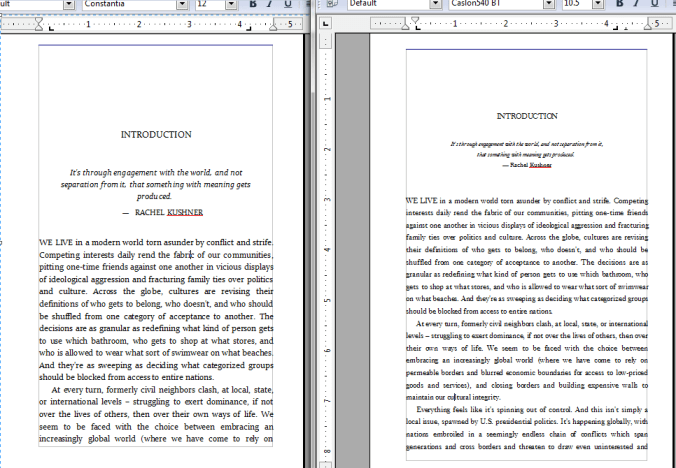Screen dimensions: 676x468
Task: Click Rachel Kushner attribution in right document
Action: pyautogui.click(x=531, y=165)
